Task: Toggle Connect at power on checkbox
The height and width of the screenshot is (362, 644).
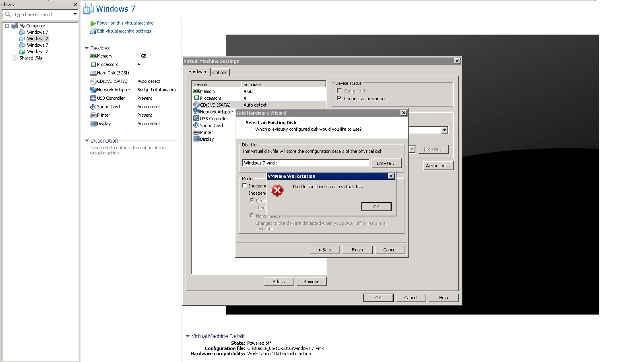Action: tap(339, 98)
